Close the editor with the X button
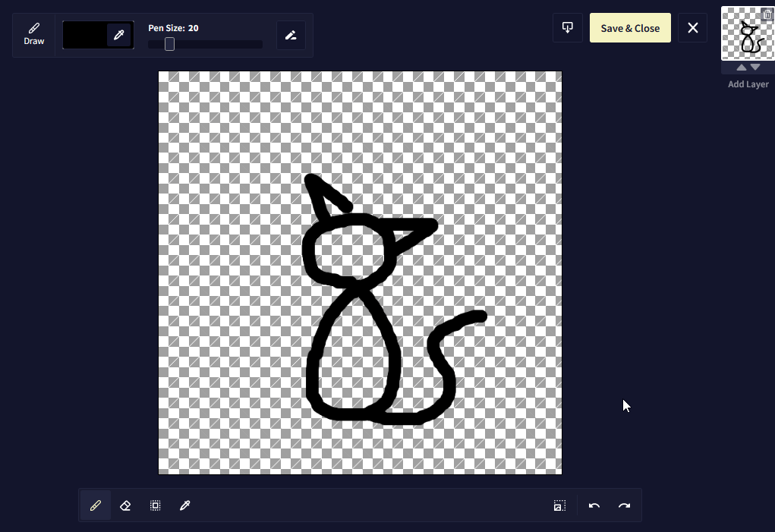Viewport: 775px width, 532px height. click(x=692, y=28)
